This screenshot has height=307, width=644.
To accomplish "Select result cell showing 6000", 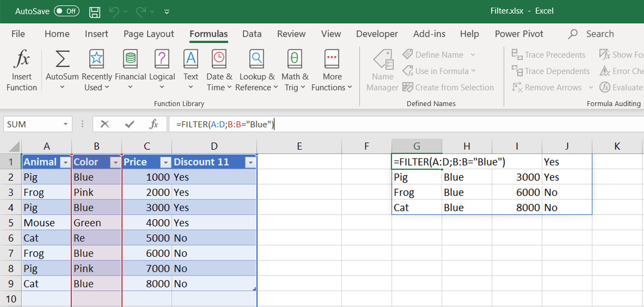I will 517,192.
